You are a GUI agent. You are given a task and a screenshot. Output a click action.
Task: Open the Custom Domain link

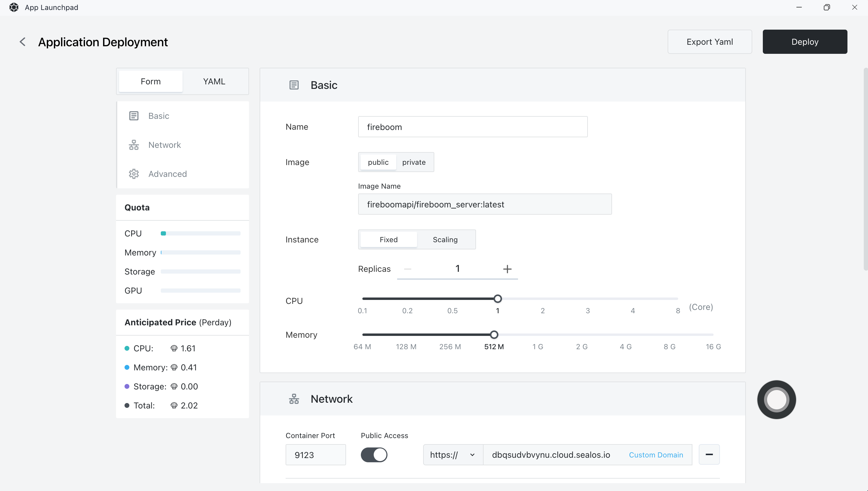pos(656,455)
